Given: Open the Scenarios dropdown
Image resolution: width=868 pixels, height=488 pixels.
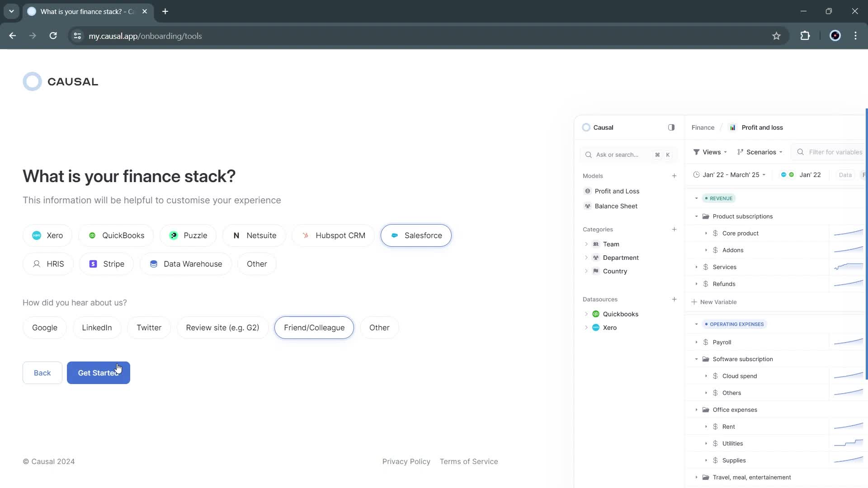Looking at the screenshot, I should click(762, 152).
